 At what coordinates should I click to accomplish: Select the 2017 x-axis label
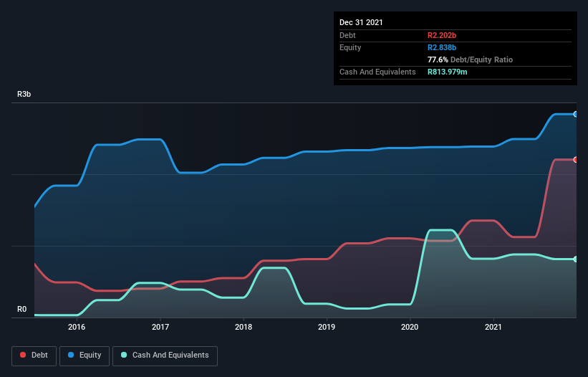click(160, 327)
